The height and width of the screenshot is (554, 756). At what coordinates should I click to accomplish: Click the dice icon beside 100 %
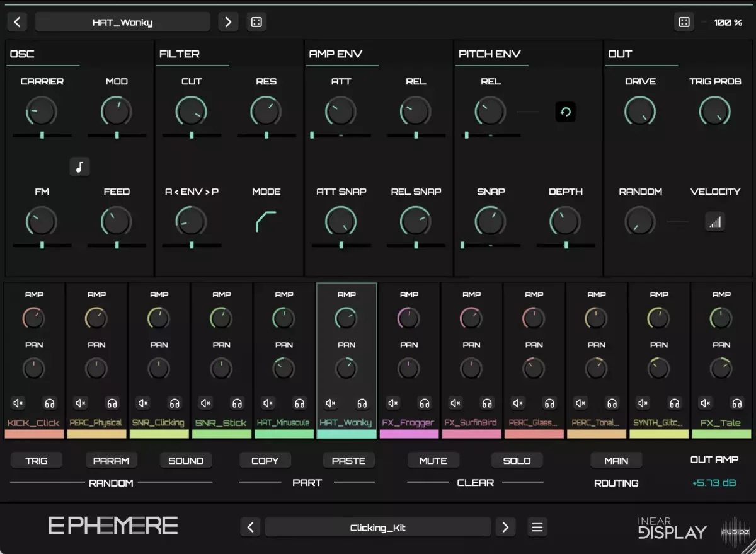tap(684, 22)
